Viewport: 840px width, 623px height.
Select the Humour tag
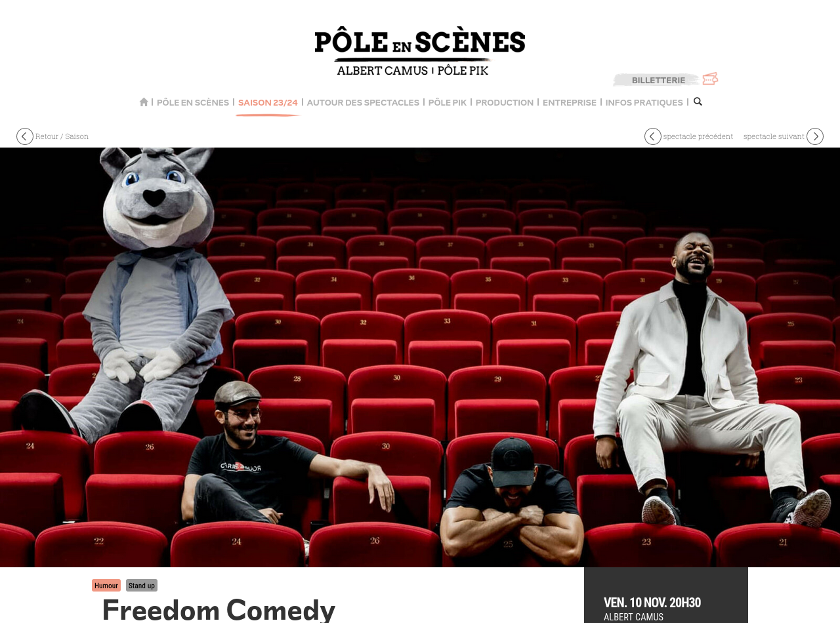pyautogui.click(x=106, y=586)
